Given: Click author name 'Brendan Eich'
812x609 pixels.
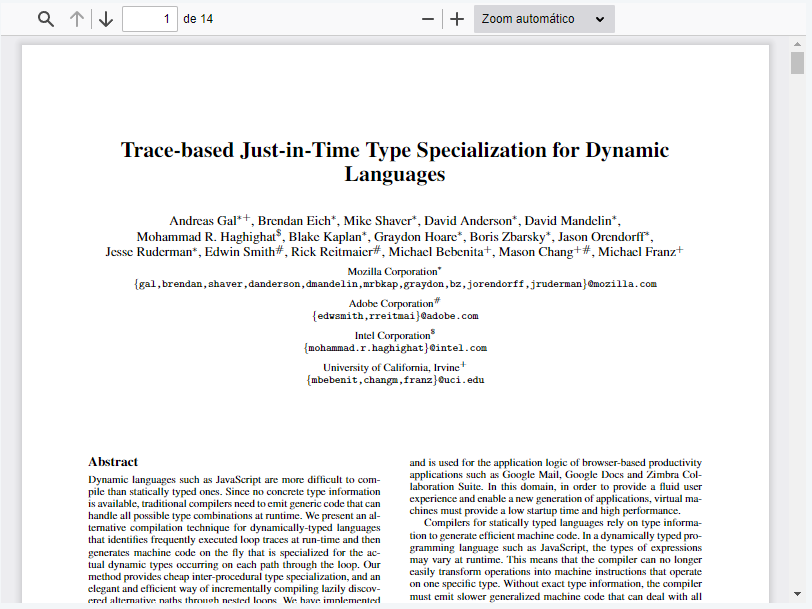Looking at the screenshot, I should (294, 221).
